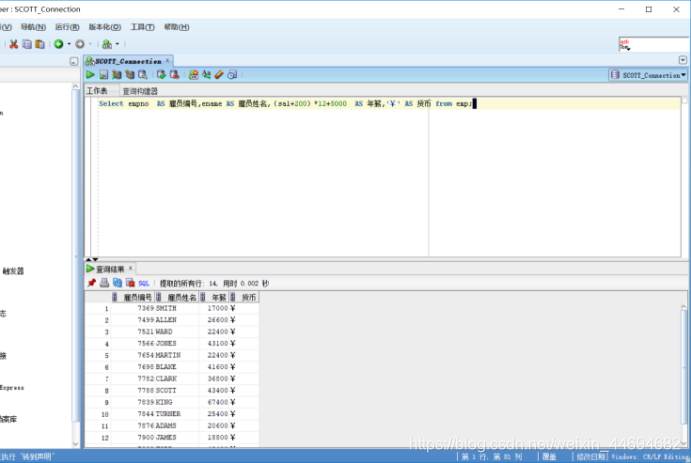Image resolution: width=691 pixels, height=463 pixels.
Task: Click the green Back navigation arrow
Action: click(x=59, y=44)
